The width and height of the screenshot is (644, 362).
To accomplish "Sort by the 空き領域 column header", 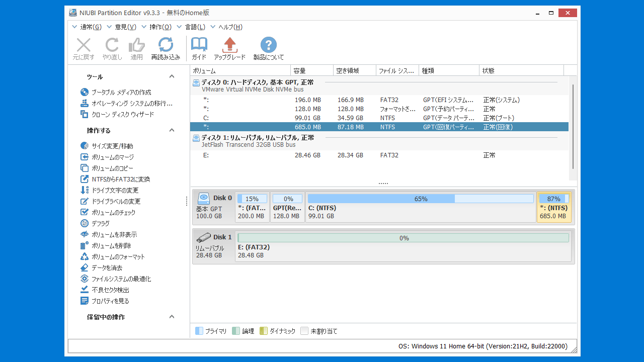I will (x=355, y=71).
